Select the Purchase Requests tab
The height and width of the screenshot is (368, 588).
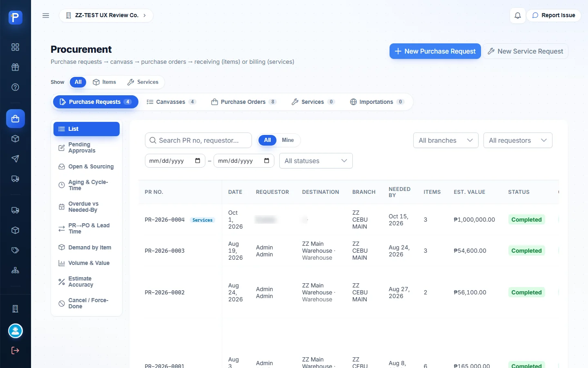point(96,102)
